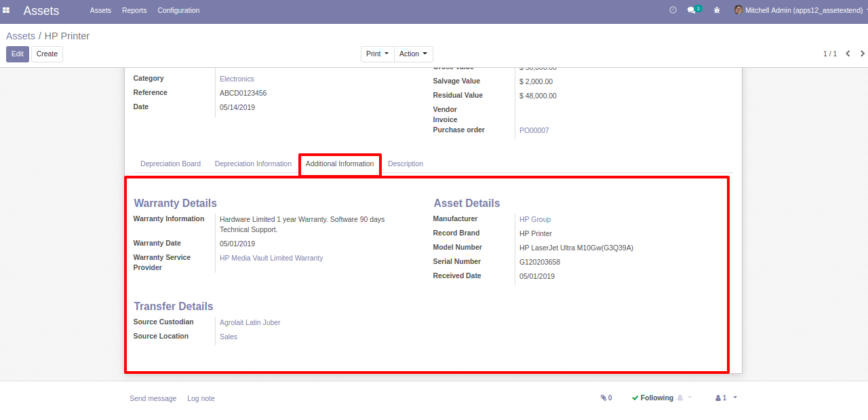Open Agrolait Latin Juber custodian link
Viewport: 868px width, 420px height.
(250, 323)
